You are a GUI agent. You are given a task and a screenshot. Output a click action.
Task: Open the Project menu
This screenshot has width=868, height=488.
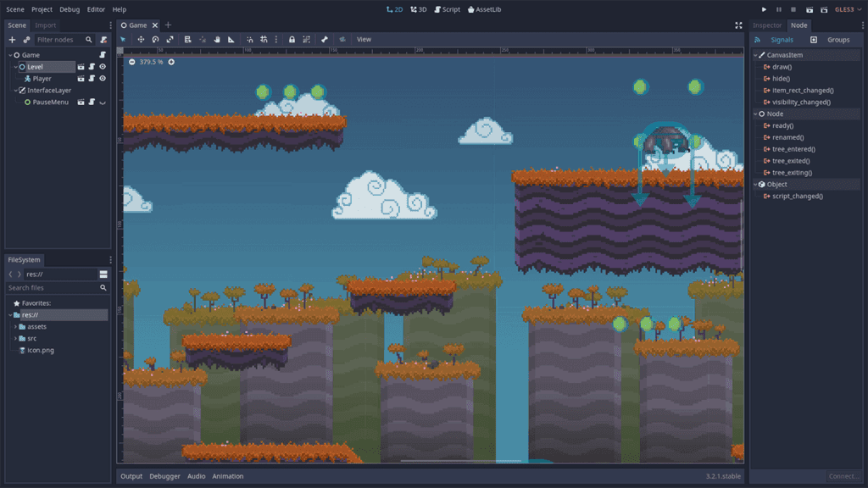pyautogui.click(x=42, y=9)
